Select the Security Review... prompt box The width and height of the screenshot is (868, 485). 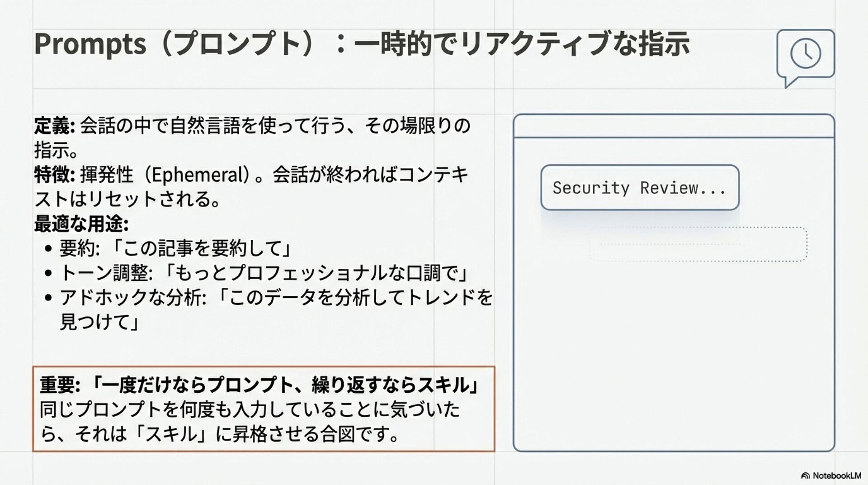point(640,187)
